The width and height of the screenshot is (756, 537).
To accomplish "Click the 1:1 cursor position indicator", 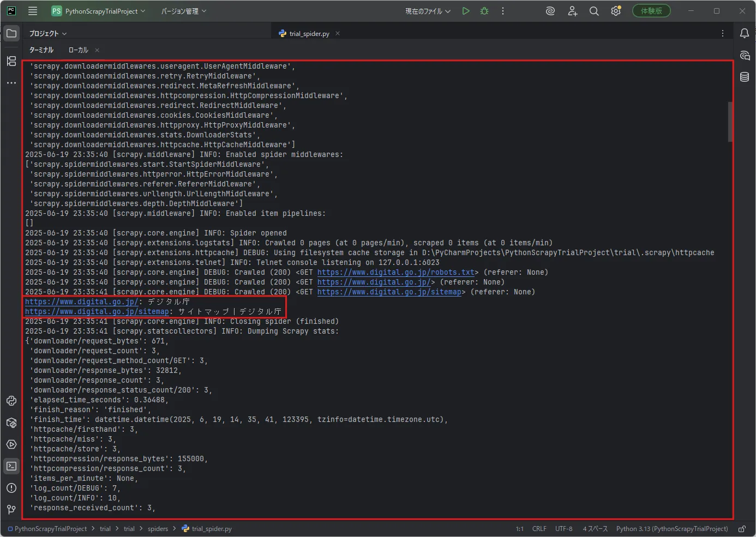I will pos(519,529).
